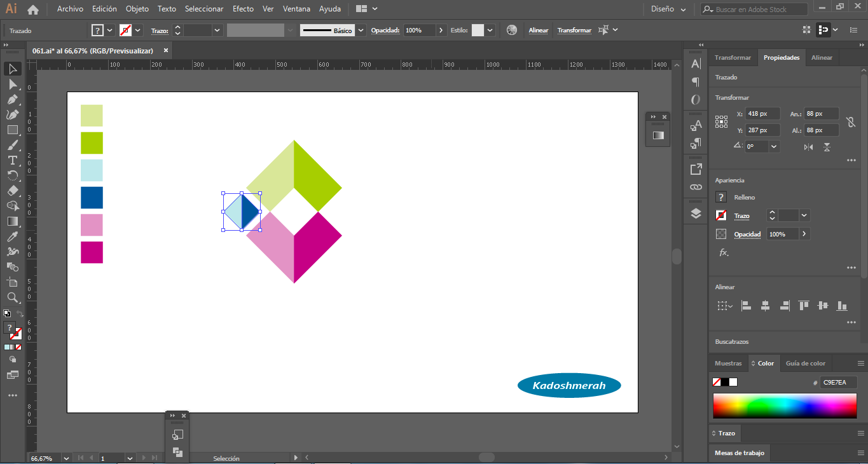This screenshot has height=464, width=868.
Task: Expand the zoom level dropdown 66,67%
Action: click(x=66, y=458)
